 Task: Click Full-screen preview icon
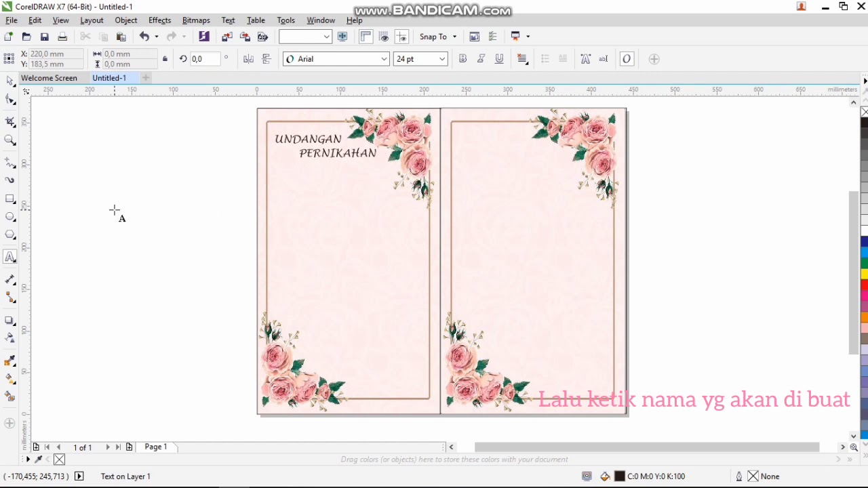click(x=342, y=37)
